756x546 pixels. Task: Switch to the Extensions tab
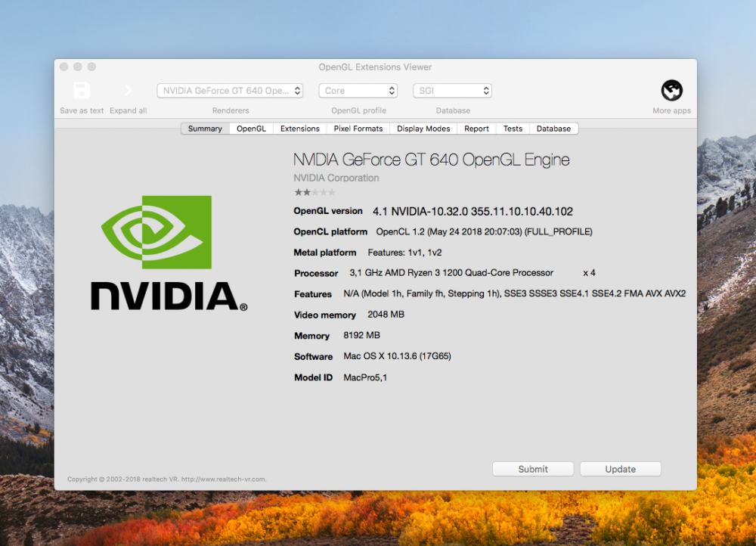[300, 129]
